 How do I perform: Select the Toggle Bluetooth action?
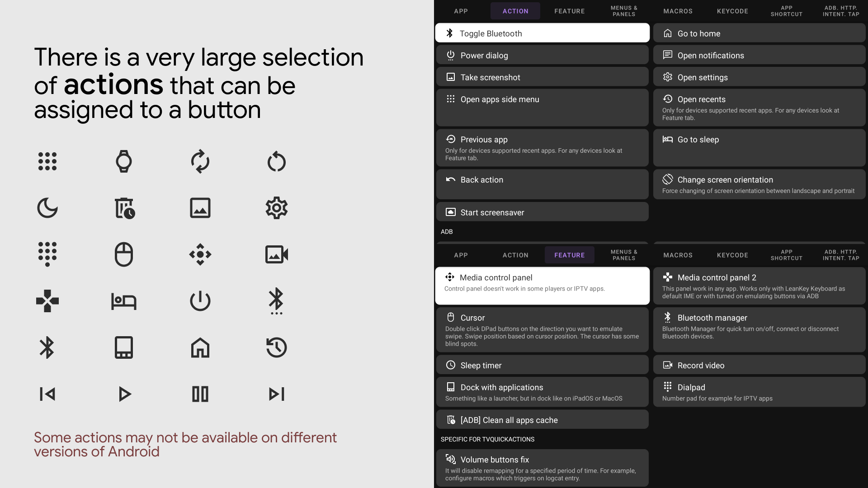pyautogui.click(x=542, y=33)
